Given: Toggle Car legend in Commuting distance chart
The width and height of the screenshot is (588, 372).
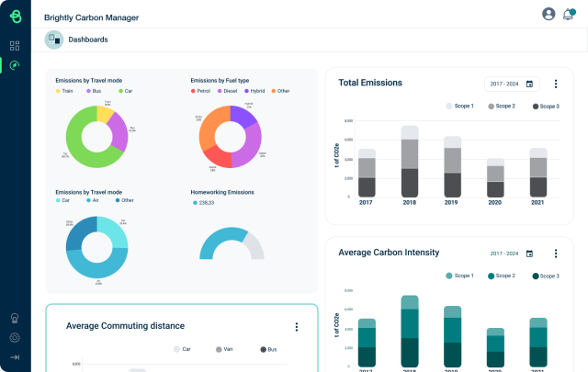Looking at the screenshot, I should 182,349.
